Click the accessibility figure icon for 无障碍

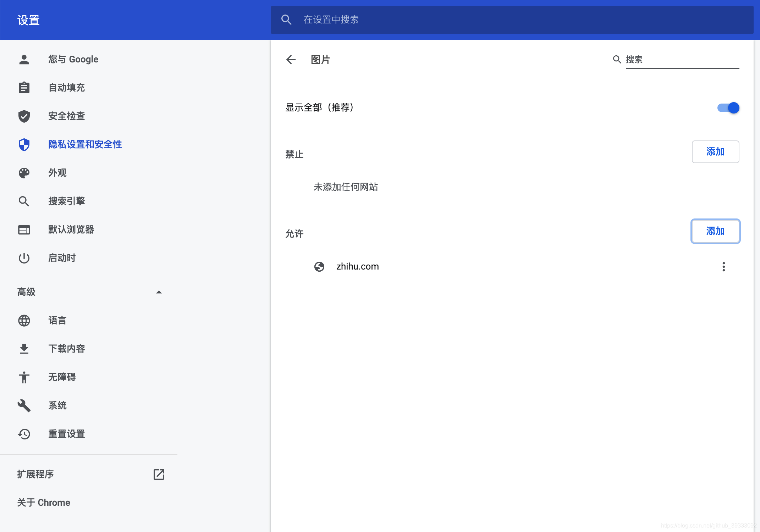click(x=24, y=377)
